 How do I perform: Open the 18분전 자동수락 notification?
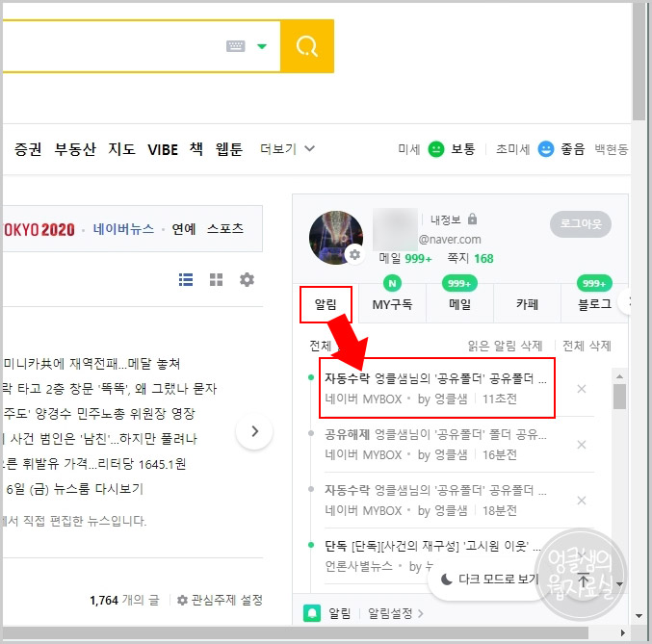coord(435,501)
